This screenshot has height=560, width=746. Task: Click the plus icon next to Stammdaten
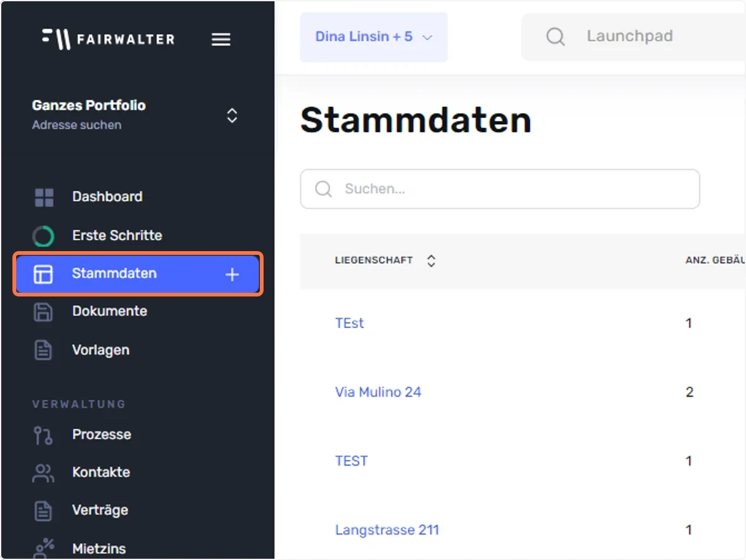(x=232, y=274)
